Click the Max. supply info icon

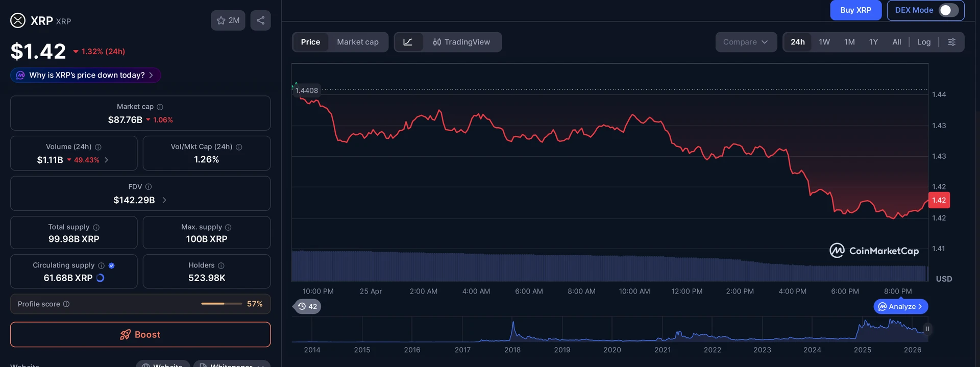[228, 227]
